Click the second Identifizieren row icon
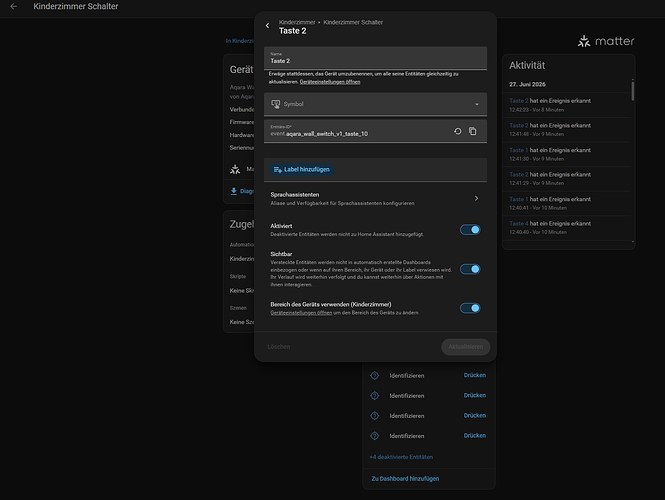The image size is (665, 500). click(x=374, y=396)
